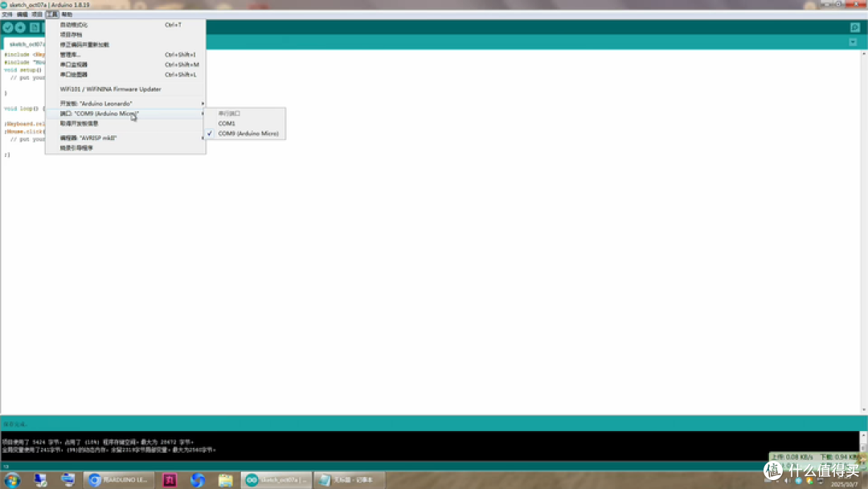The width and height of the screenshot is (868, 489).
Task: Launch WiFi101 / WiFiNINA Firmware Updater
Action: click(x=125, y=89)
